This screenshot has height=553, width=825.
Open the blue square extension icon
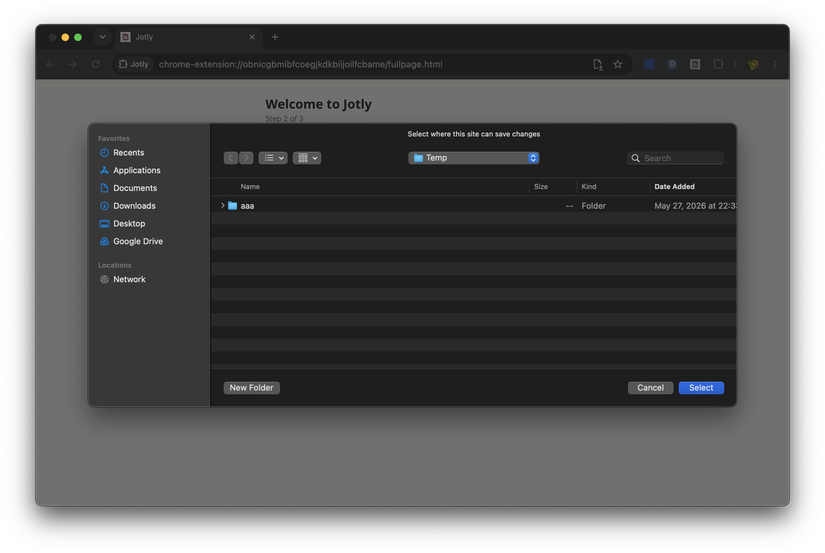(649, 64)
